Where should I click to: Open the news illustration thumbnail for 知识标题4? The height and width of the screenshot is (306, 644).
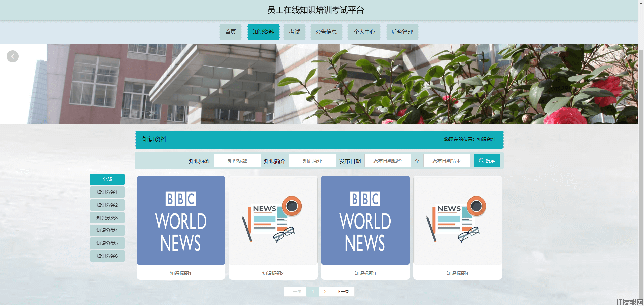click(458, 220)
